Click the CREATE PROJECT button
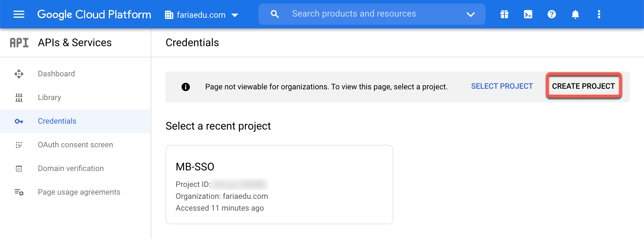644x239 pixels. coord(583,86)
